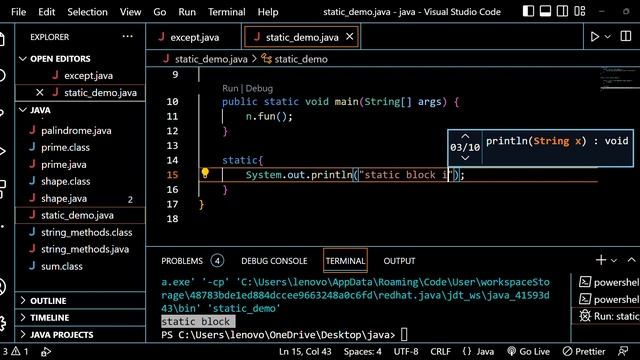Viewport: 640px width, 360px height.
Task: Change the CRLF line ending
Action: pos(440,351)
